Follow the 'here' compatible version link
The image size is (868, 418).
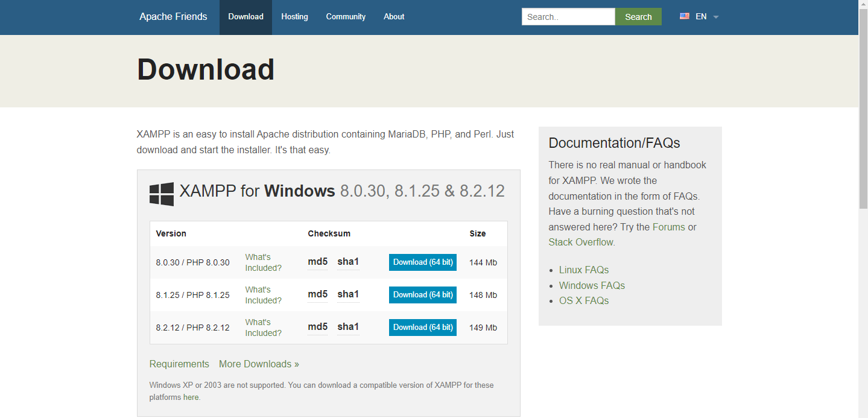coord(191,397)
